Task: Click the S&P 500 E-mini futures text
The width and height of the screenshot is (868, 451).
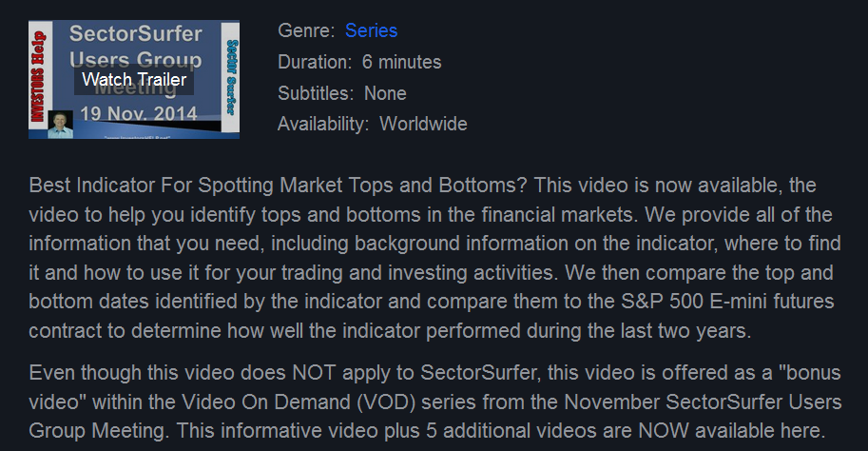Action: point(727,302)
